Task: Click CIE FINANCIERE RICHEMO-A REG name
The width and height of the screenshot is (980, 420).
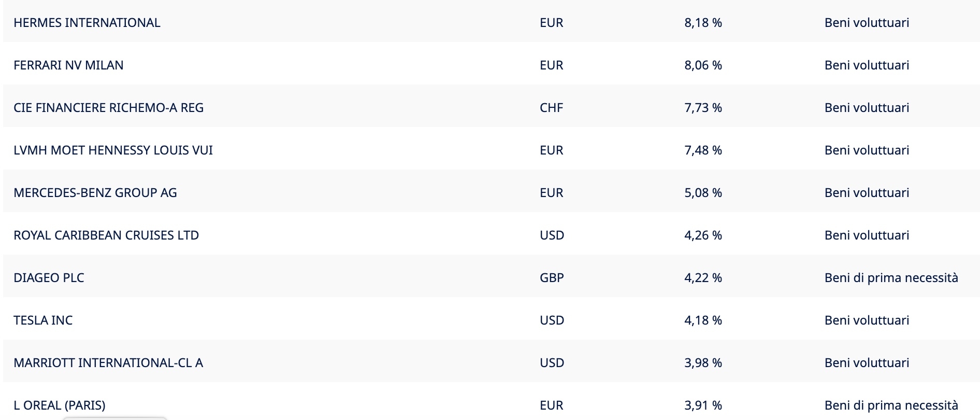Action: pyautogui.click(x=108, y=108)
